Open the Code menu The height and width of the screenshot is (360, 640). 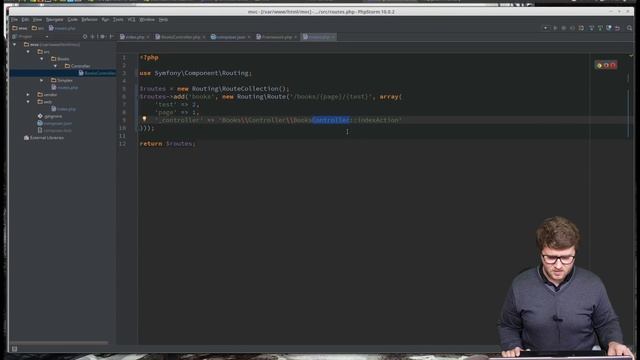tap(72, 20)
